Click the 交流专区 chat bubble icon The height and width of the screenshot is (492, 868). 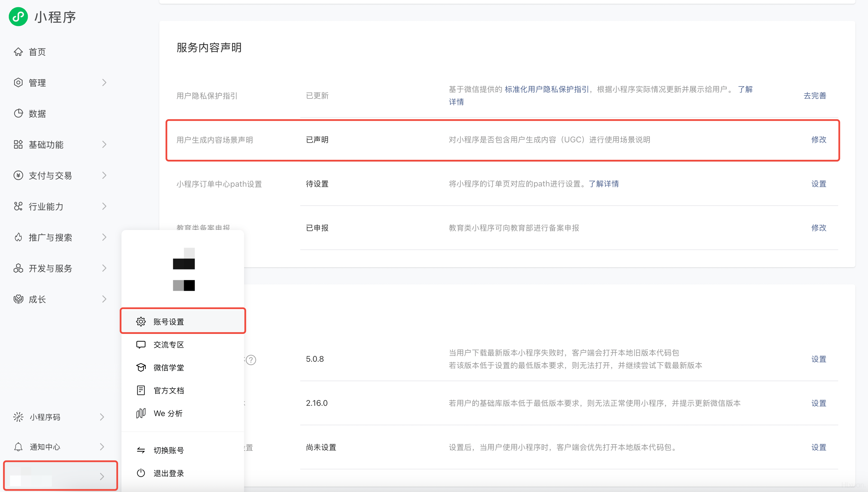(141, 344)
